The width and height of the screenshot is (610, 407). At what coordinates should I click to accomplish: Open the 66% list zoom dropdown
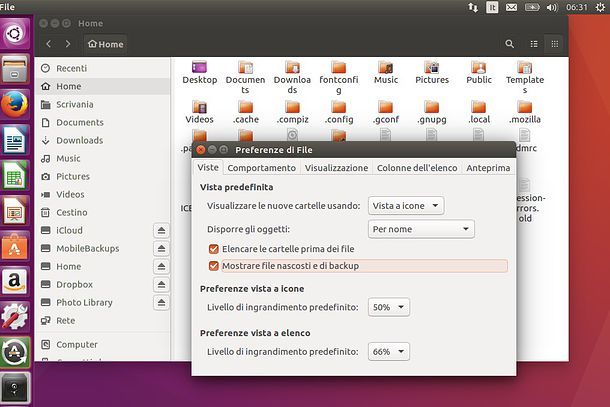[389, 352]
